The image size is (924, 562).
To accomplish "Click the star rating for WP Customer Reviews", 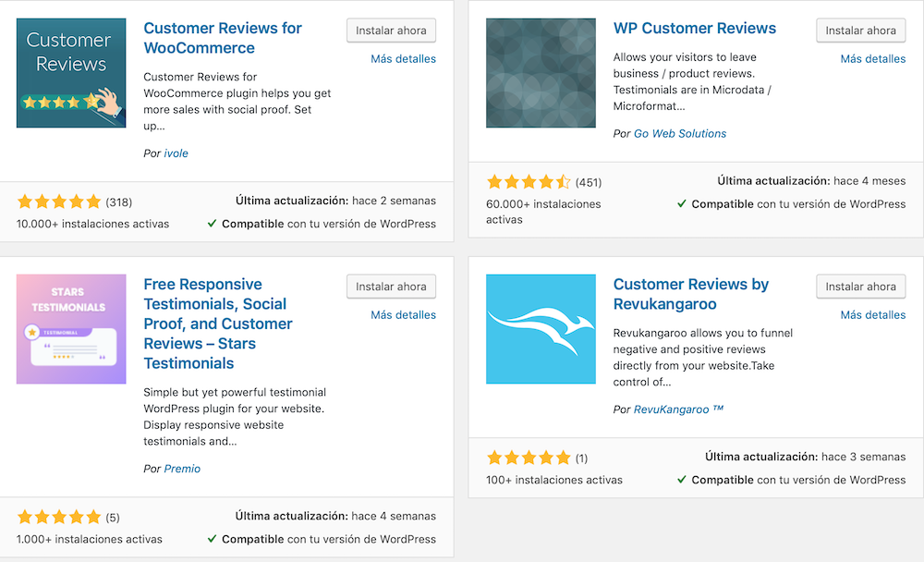I will tap(529, 181).
